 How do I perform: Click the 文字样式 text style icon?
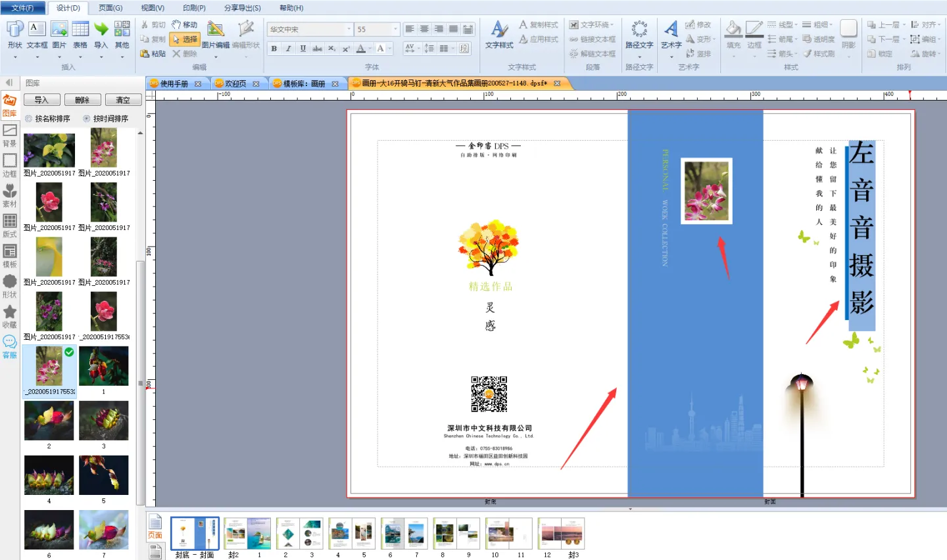click(x=499, y=30)
